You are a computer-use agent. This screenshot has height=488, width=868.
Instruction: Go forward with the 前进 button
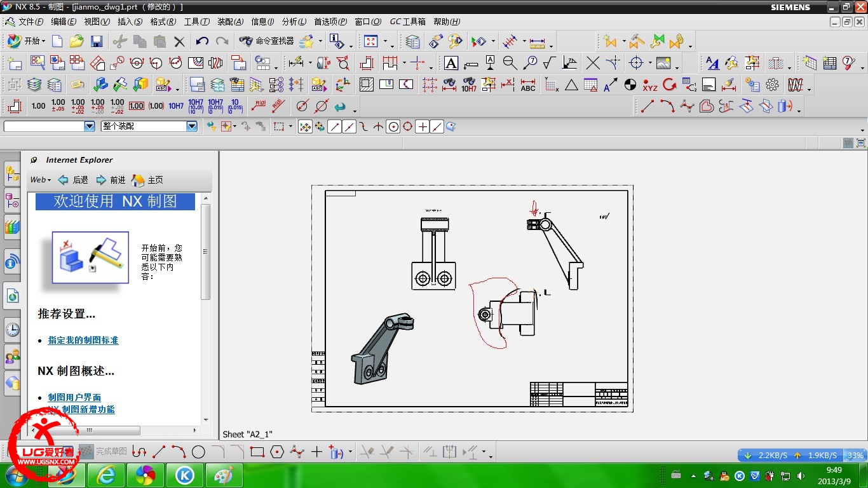(x=111, y=180)
